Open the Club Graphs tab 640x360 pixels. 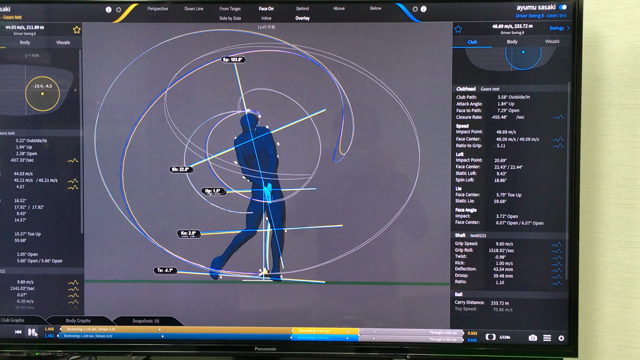[x=13, y=320]
